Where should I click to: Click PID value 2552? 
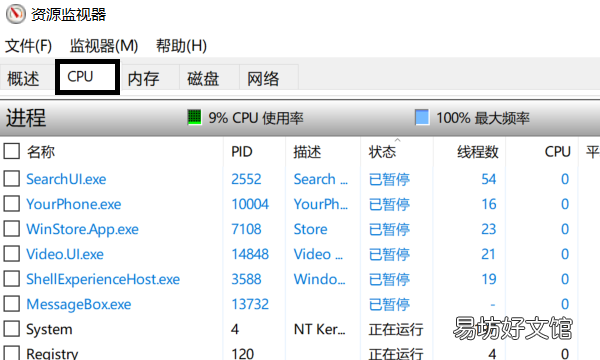246,179
